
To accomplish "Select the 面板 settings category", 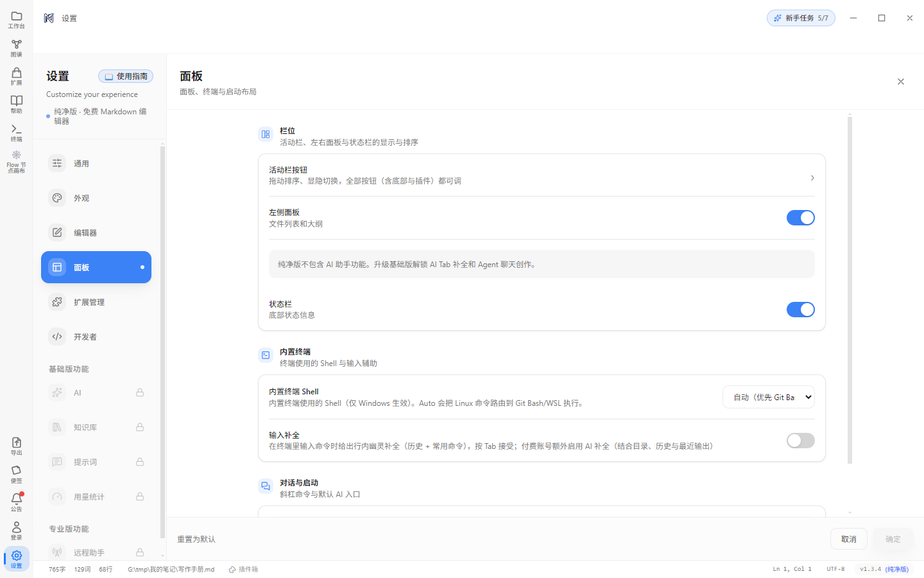I will click(x=96, y=267).
